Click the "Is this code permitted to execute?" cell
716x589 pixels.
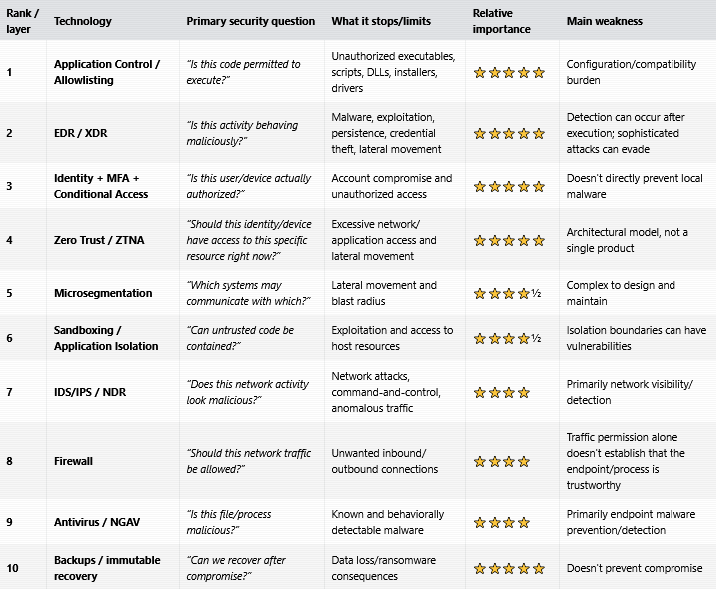click(x=243, y=72)
